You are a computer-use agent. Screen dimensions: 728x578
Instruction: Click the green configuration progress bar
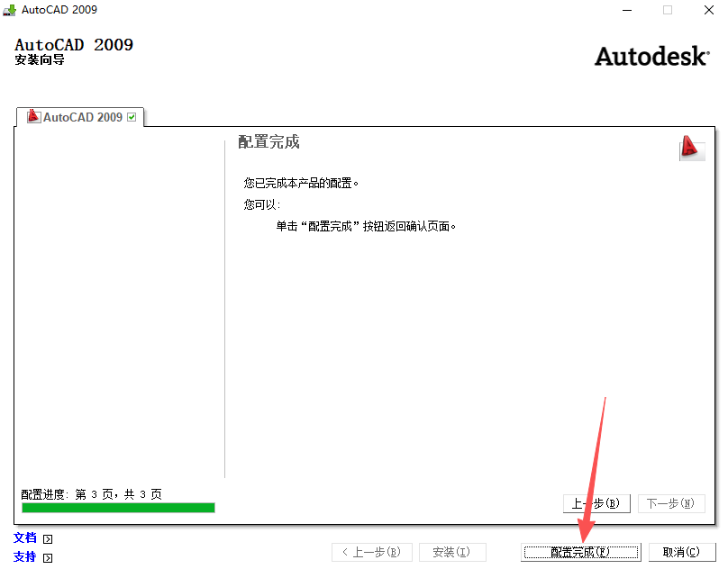tap(118, 508)
